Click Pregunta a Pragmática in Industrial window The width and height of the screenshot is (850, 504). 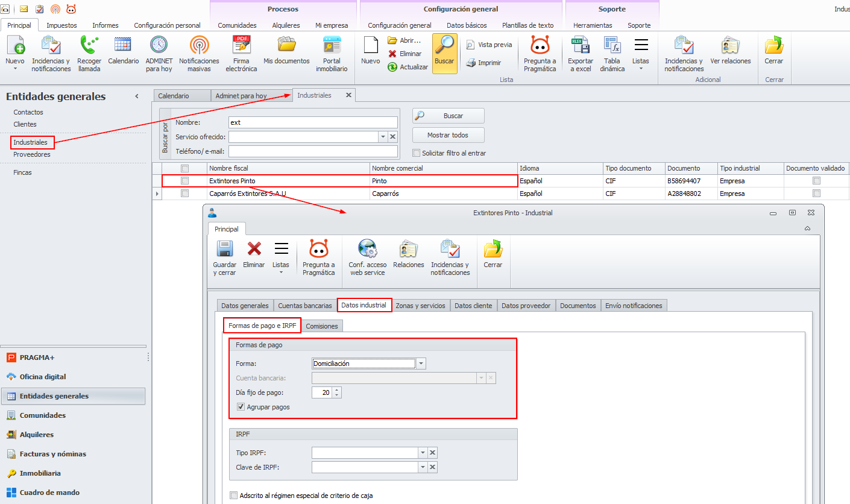tap(318, 257)
